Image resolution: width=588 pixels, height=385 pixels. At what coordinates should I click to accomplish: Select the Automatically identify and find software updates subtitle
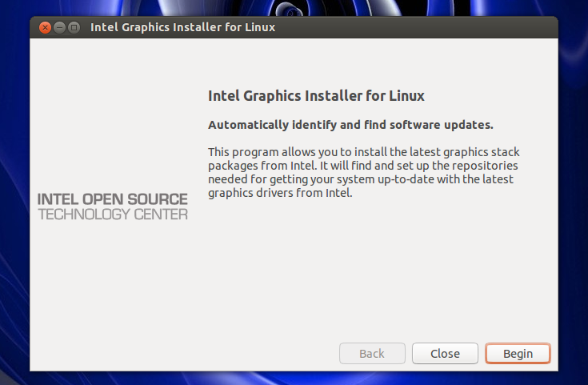coord(350,125)
